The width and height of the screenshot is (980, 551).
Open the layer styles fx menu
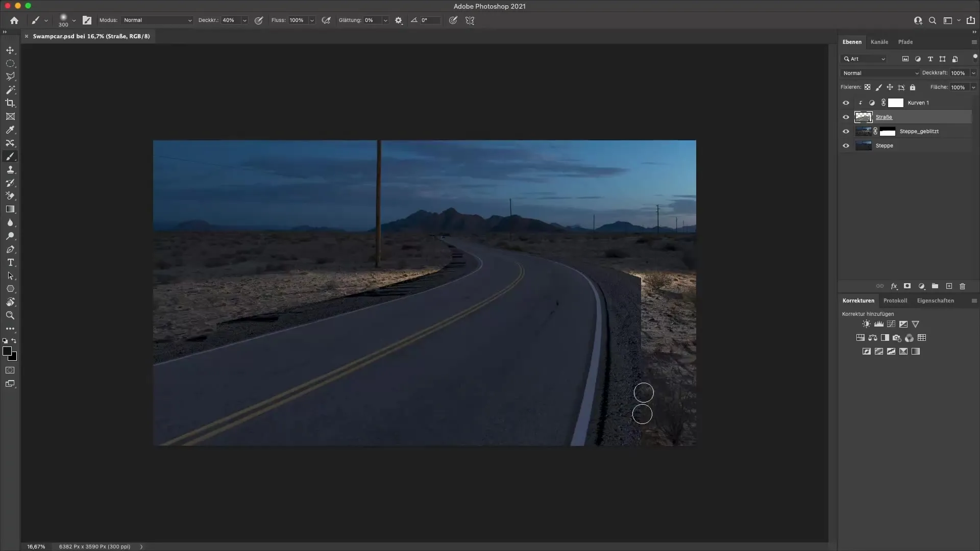894,286
